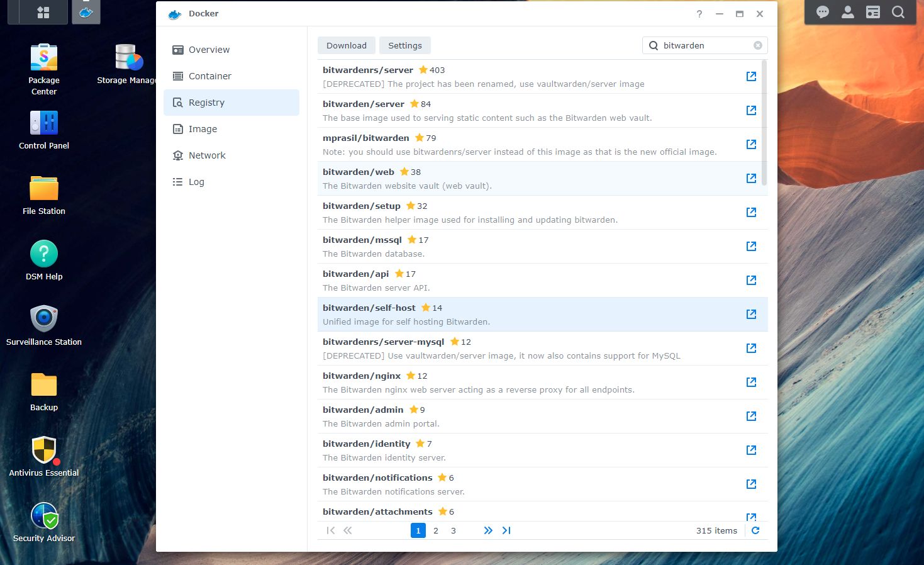Jump to the last results page

pyautogui.click(x=506, y=530)
